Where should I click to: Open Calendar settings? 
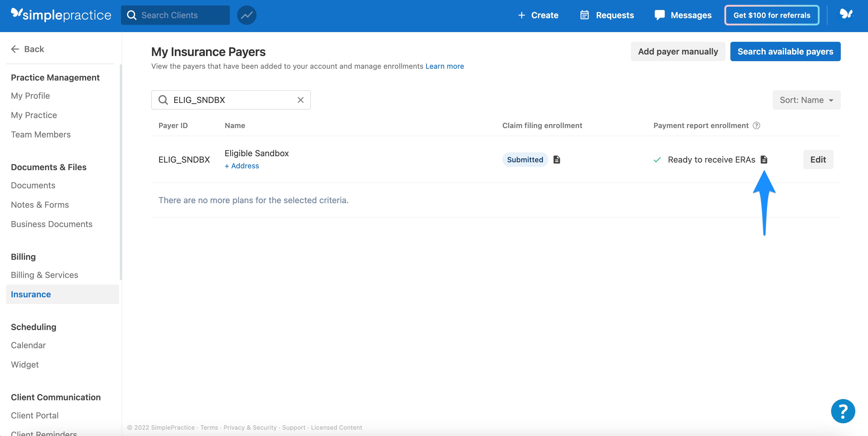[x=28, y=345]
